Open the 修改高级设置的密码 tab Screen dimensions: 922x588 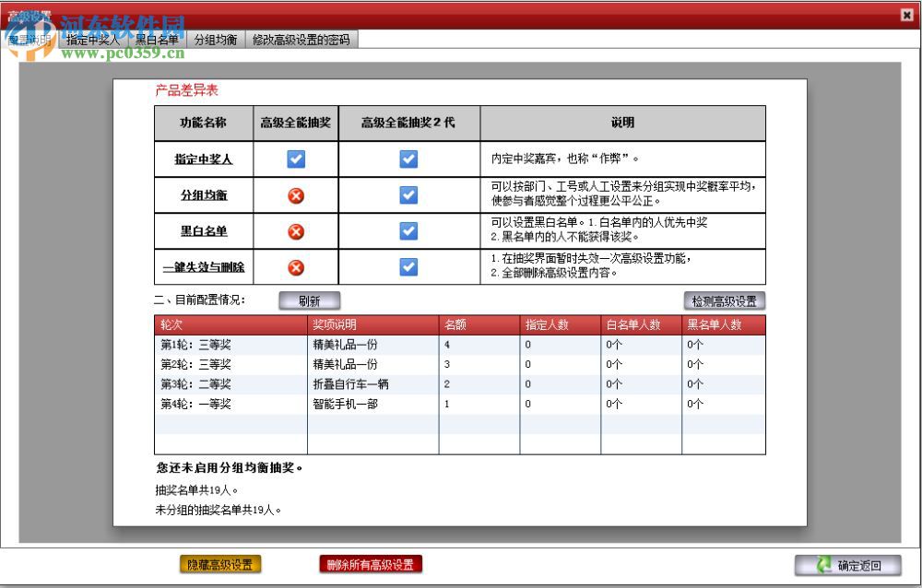[303, 40]
